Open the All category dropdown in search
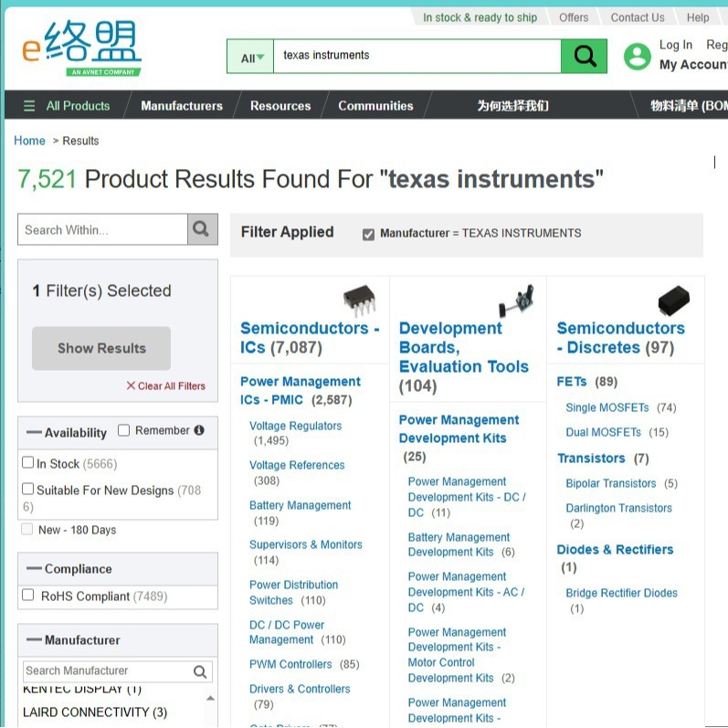728x728 pixels. [250, 57]
